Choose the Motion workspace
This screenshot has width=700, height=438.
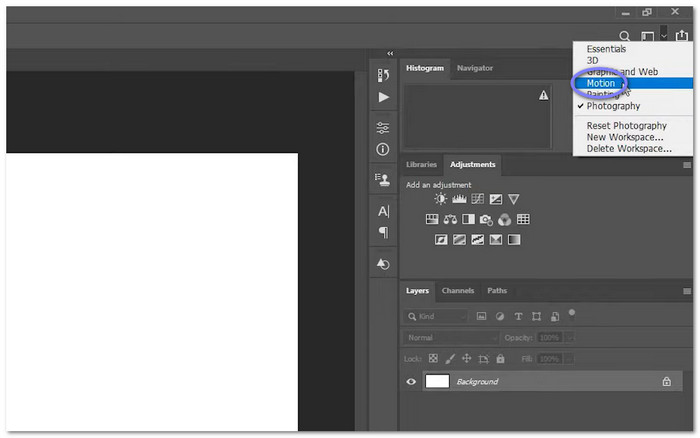(x=600, y=83)
